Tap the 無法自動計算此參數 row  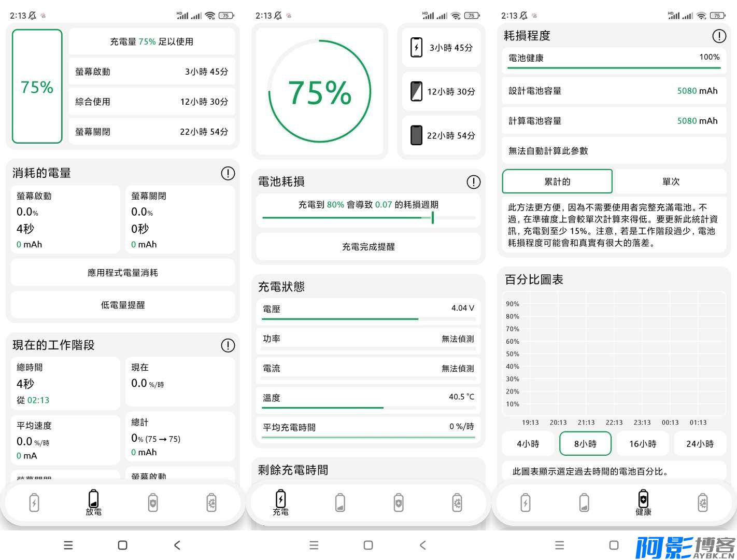[x=614, y=151]
